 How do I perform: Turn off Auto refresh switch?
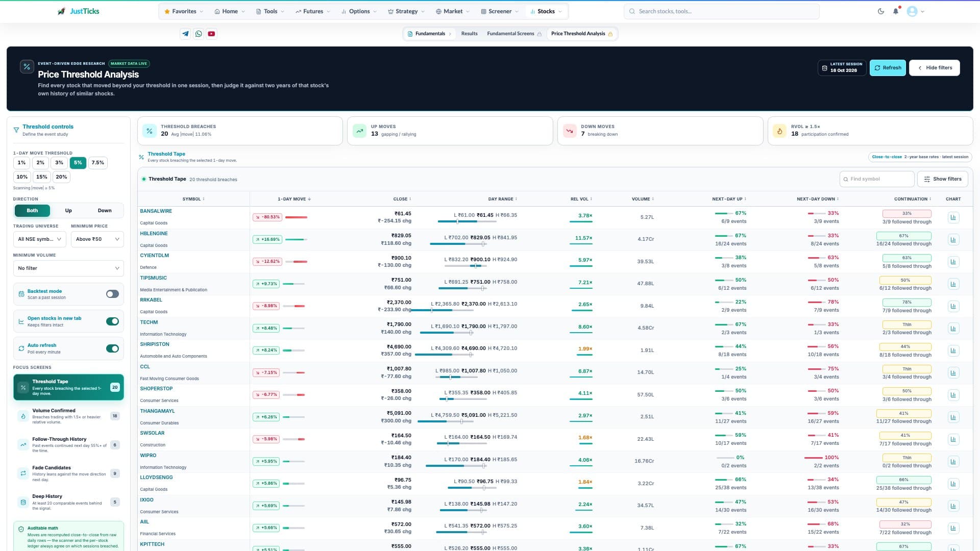(x=112, y=348)
